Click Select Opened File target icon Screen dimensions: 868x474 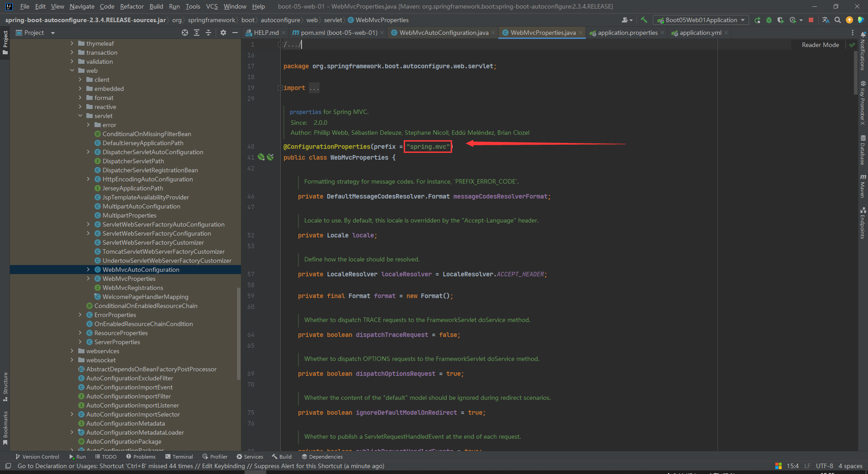(185, 33)
